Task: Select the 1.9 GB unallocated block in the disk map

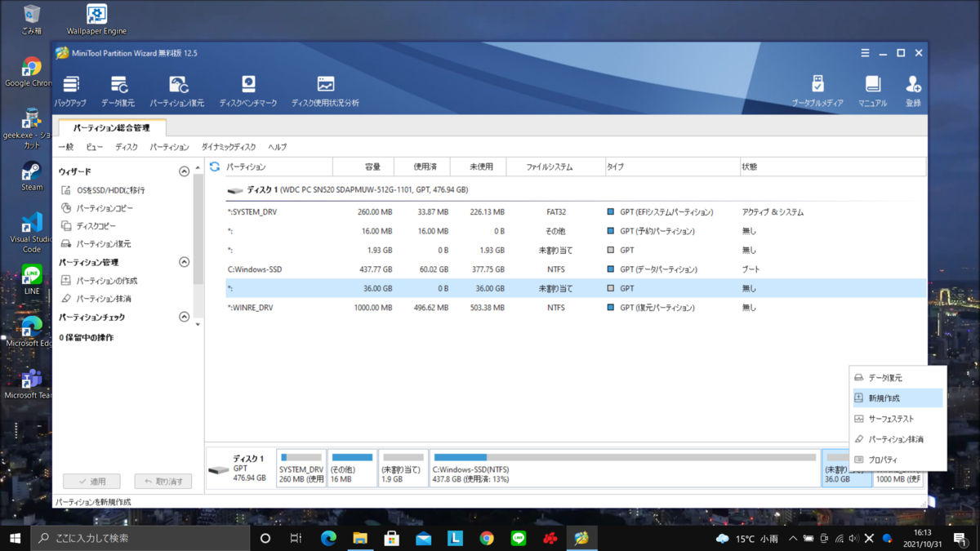Action: 403,469
